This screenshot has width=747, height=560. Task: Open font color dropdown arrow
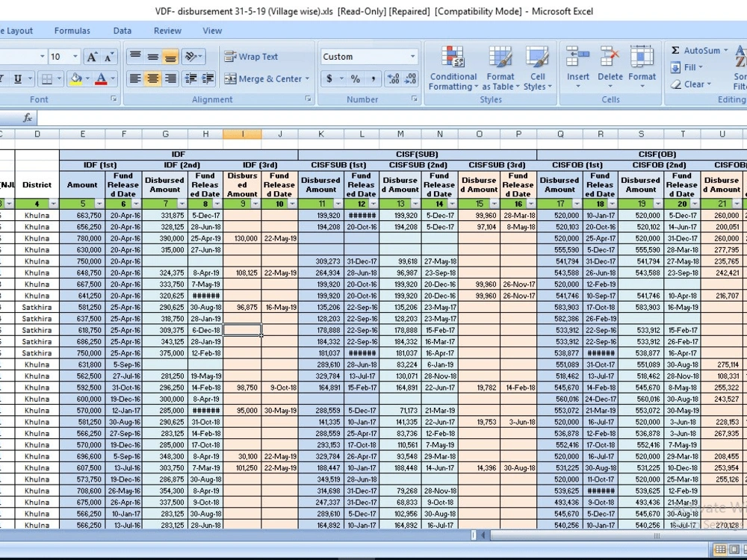[113, 78]
